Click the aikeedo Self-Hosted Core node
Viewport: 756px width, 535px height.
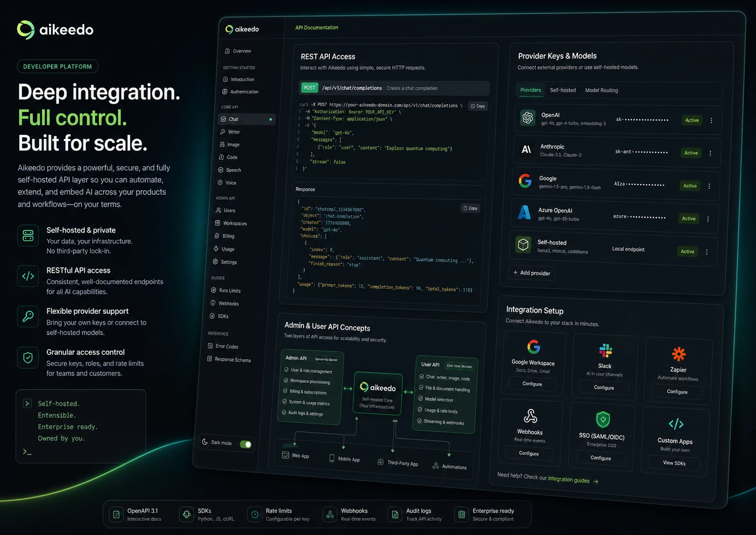378,395
